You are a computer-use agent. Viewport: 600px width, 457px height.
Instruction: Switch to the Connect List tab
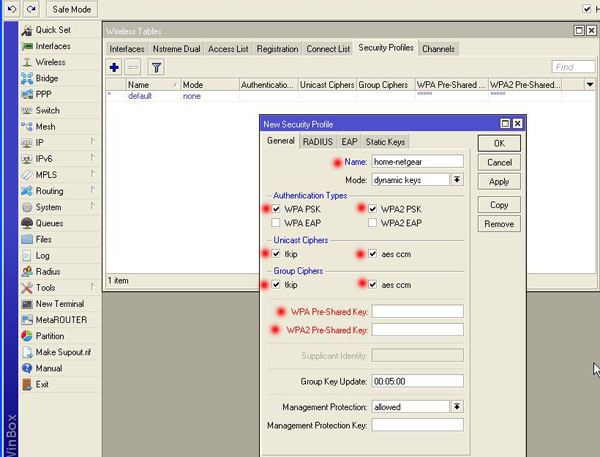pyautogui.click(x=328, y=49)
